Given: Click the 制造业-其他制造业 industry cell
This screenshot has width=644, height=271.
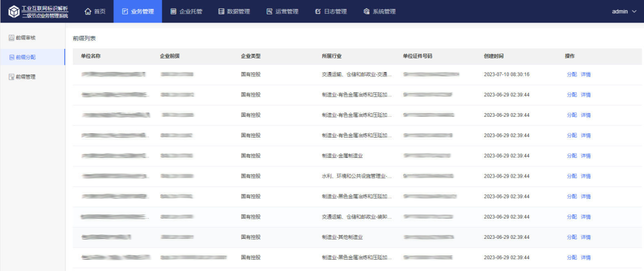Looking at the screenshot, I should [x=342, y=238].
